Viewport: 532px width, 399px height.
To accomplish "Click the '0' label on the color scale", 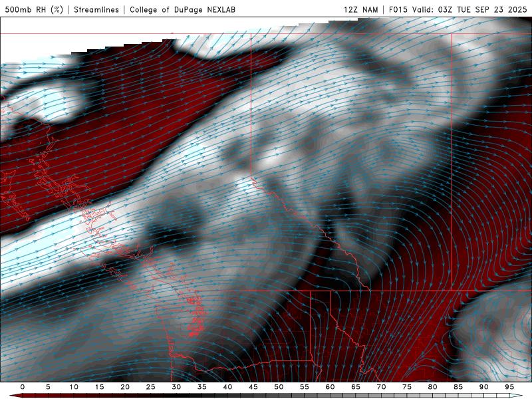I will tap(23, 387).
